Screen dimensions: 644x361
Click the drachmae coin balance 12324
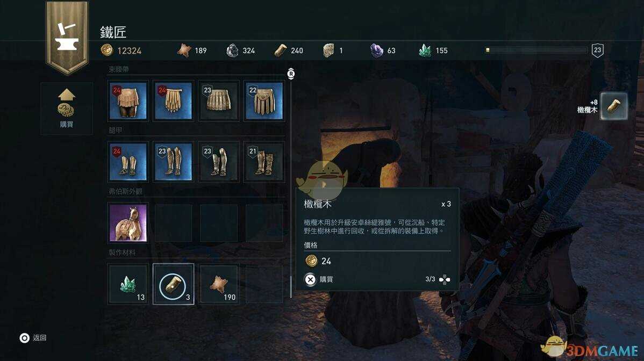point(121,50)
